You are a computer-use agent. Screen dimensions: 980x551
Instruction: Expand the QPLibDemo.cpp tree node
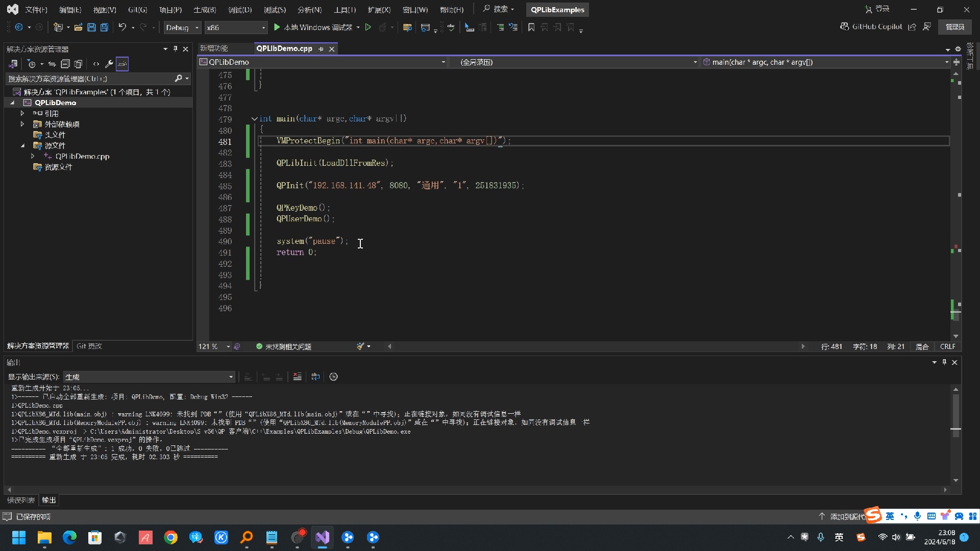point(33,156)
